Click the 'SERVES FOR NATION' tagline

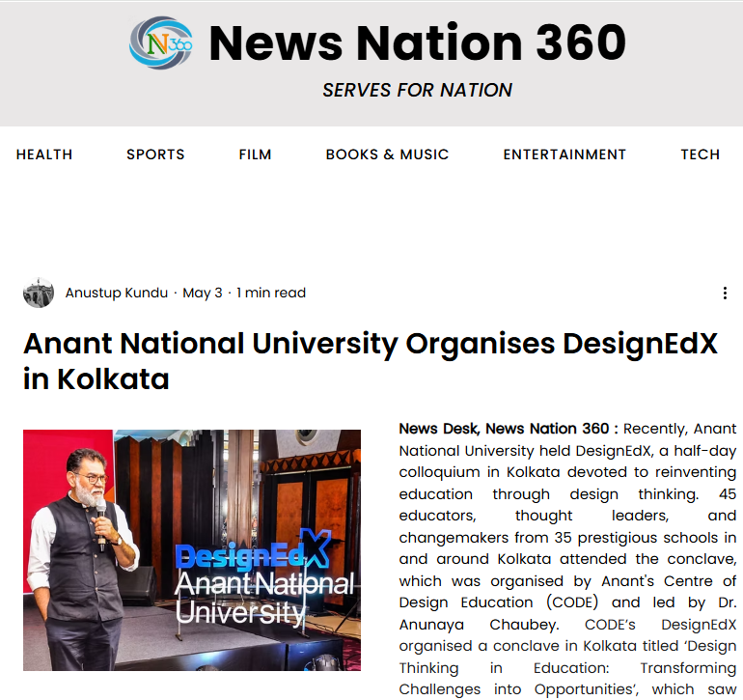click(x=418, y=90)
